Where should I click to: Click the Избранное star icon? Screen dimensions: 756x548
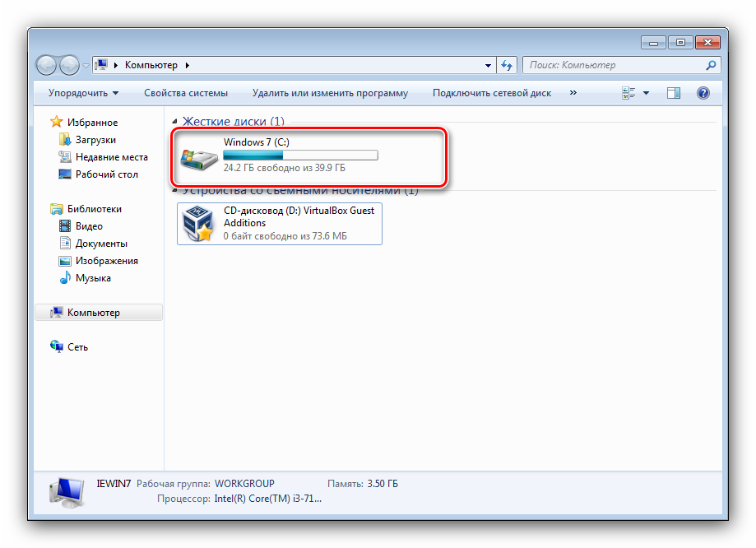(57, 122)
